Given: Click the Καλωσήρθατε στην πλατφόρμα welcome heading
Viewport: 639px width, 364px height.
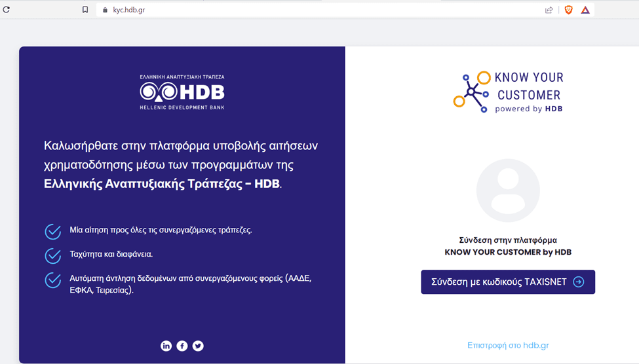Looking at the screenshot, I should [x=181, y=165].
